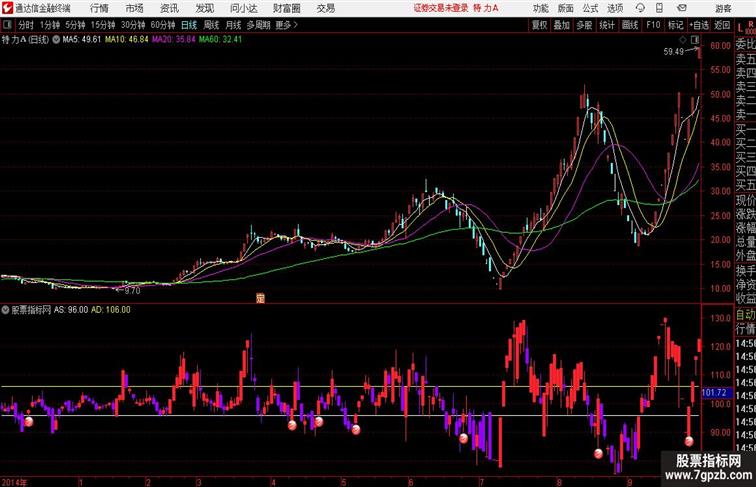756x487 pixels.
Task: Switch to 分时 chart tab
Action: pyautogui.click(x=26, y=25)
